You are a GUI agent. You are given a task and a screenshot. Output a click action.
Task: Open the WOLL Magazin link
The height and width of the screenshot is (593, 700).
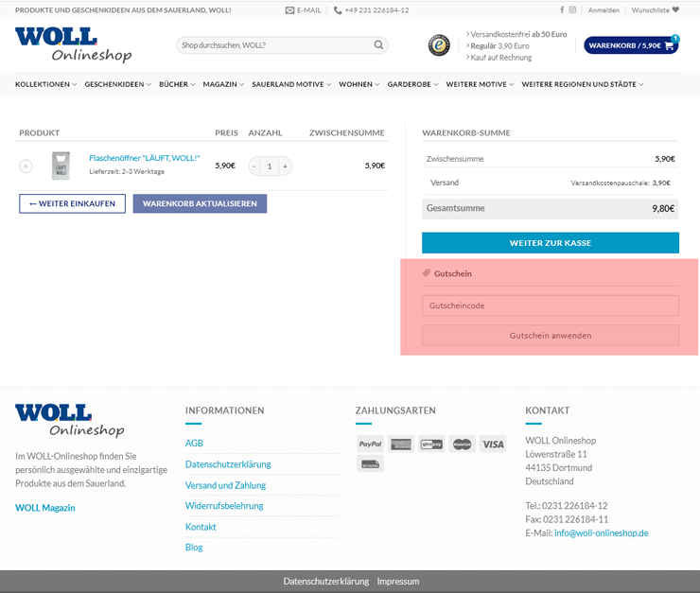45,508
